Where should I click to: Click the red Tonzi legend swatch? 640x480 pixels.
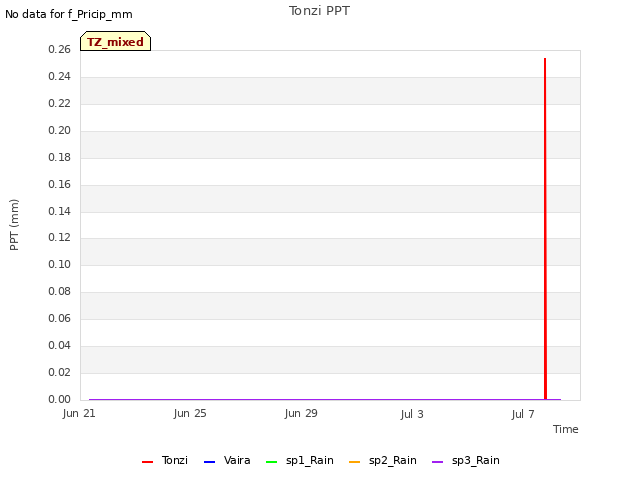147,462
